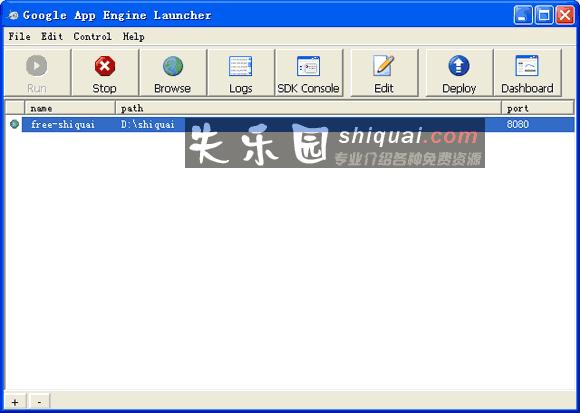Viewport: 580px width, 413px height.
Task: Sort by the path column header
Action: coord(308,108)
